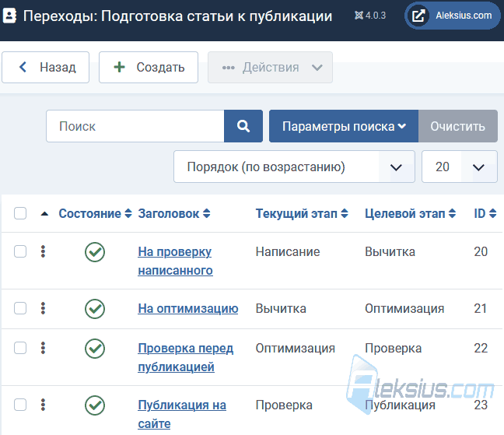
Task: Click the ID value 22
Action: tap(481, 348)
